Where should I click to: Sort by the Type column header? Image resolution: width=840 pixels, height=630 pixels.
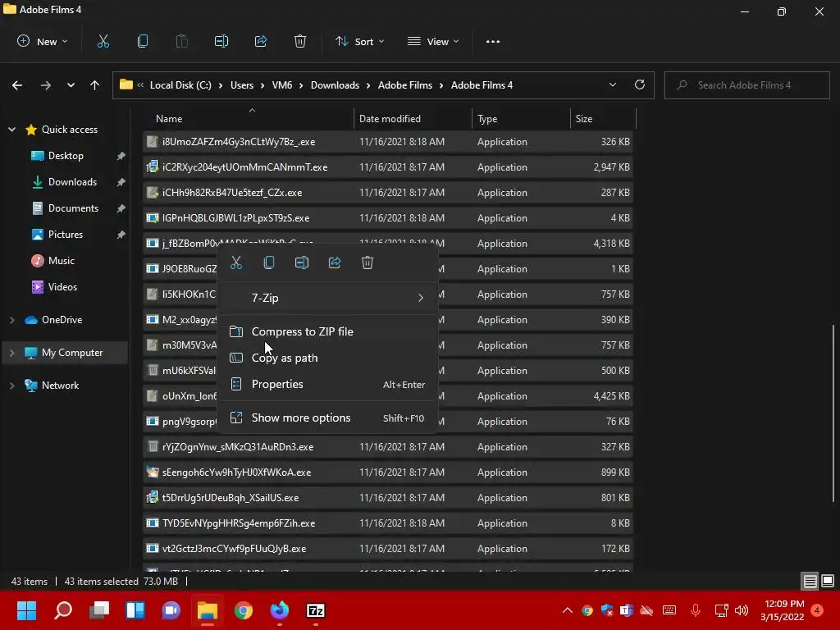pyautogui.click(x=521, y=119)
